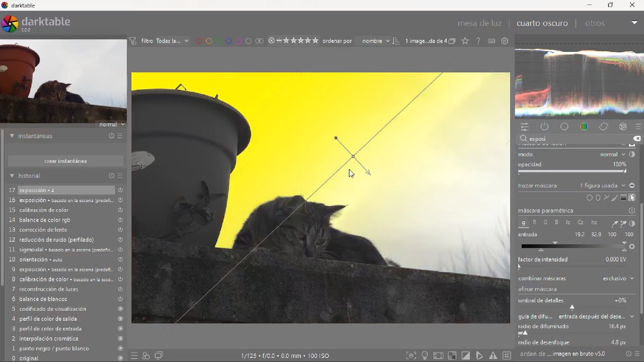
Task: Toggle history item 17 exposición on/off
Action: 120,190
